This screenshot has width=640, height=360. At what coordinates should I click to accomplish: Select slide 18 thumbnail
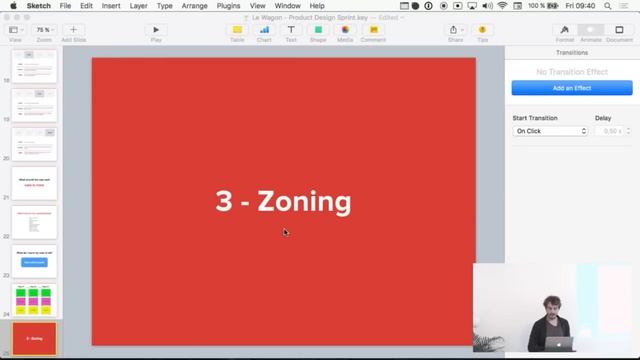click(34, 67)
